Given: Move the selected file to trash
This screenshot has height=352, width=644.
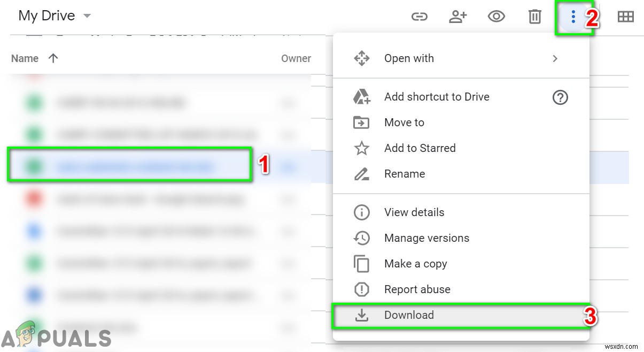Looking at the screenshot, I should (x=535, y=16).
